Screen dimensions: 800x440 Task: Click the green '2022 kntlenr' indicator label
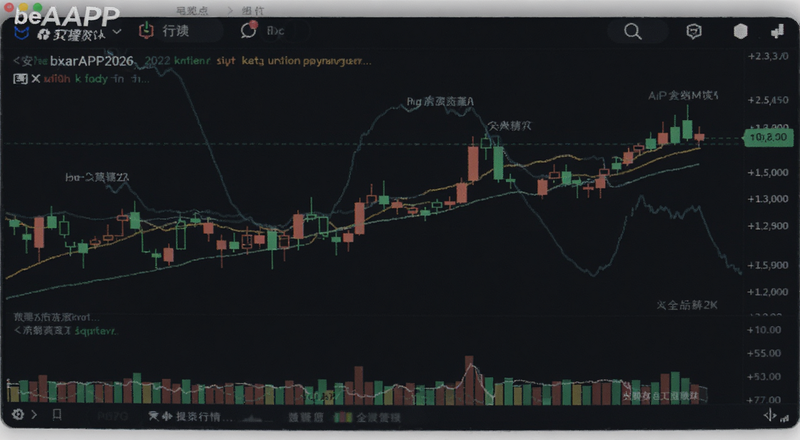click(x=177, y=61)
